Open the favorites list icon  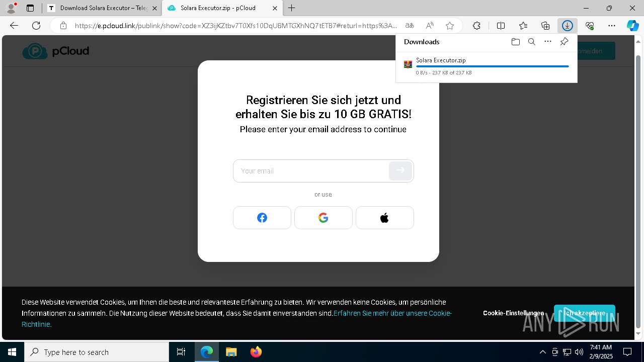[523, 26]
